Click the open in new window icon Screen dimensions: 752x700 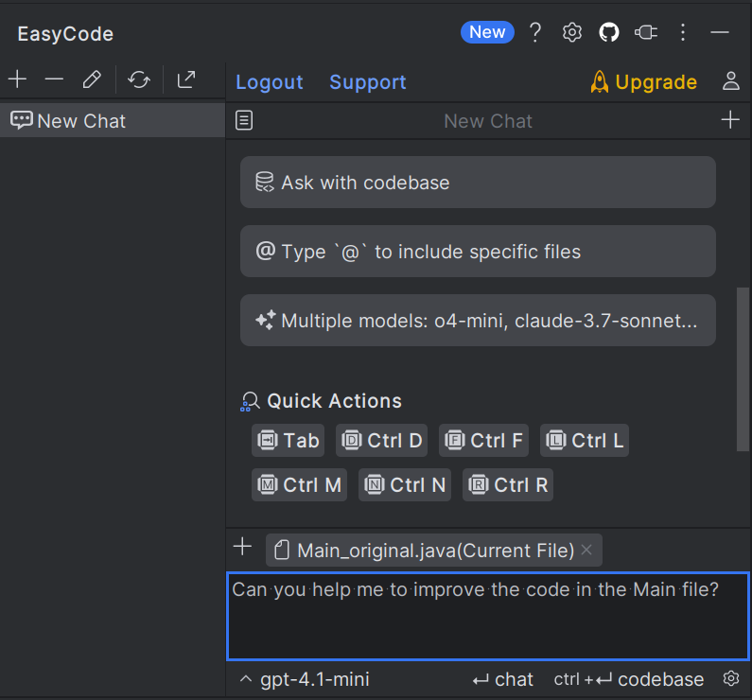186,79
